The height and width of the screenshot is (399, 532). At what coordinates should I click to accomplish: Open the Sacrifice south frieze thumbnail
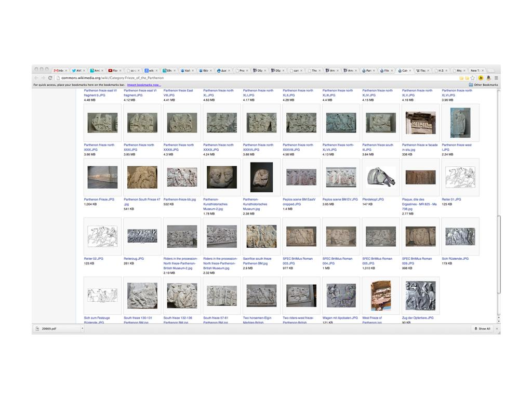click(262, 236)
